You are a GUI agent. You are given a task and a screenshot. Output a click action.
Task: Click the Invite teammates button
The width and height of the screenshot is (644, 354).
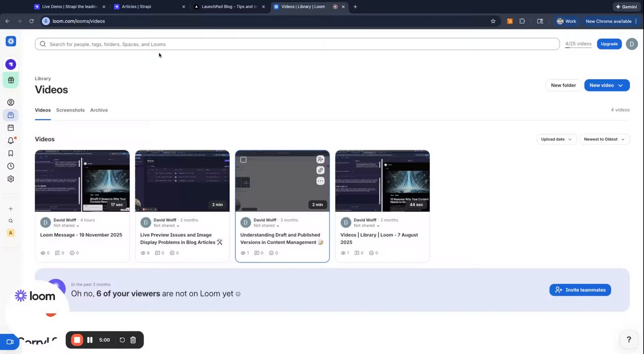(x=580, y=290)
